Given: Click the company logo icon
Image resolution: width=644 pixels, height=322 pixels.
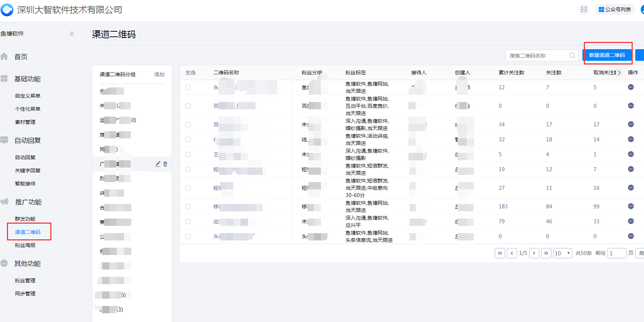Looking at the screenshot, I should [7, 10].
